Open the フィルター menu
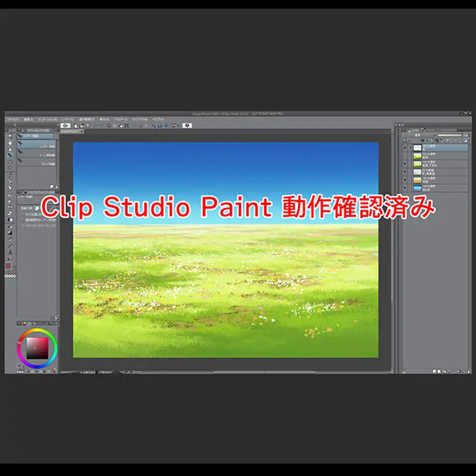 tap(121, 120)
